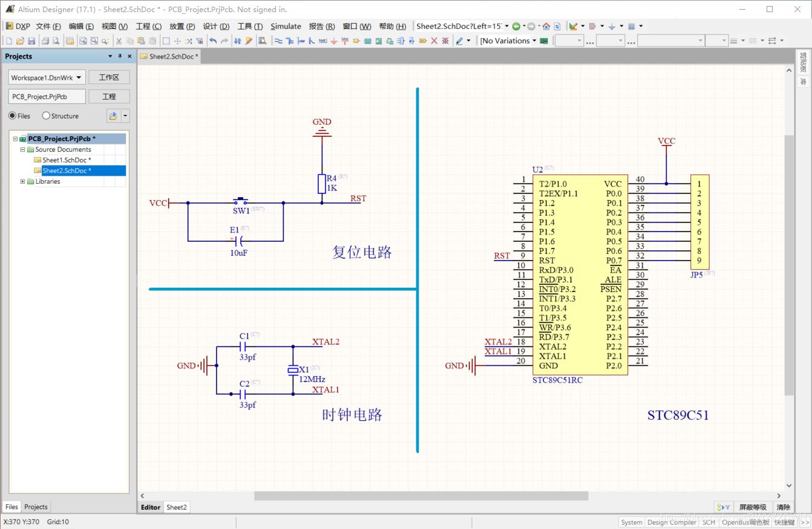The height and width of the screenshot is (529, 812).
Task: Click the System button in status bar
Action: click(x=632, y=522)
